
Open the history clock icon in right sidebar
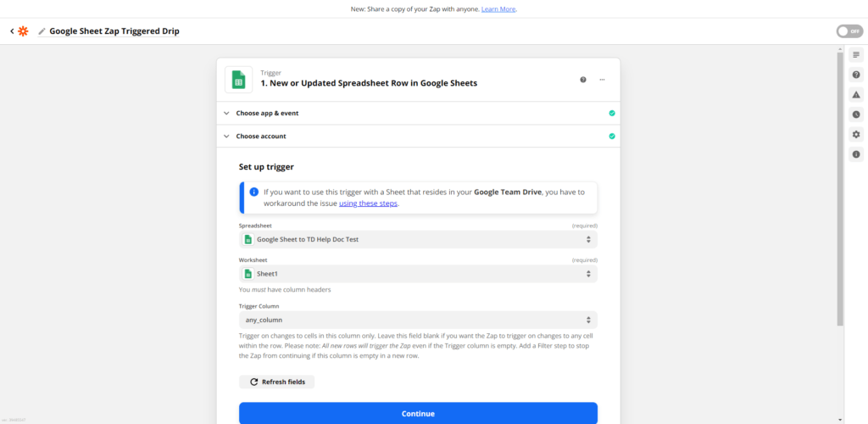tap(856, 114)
